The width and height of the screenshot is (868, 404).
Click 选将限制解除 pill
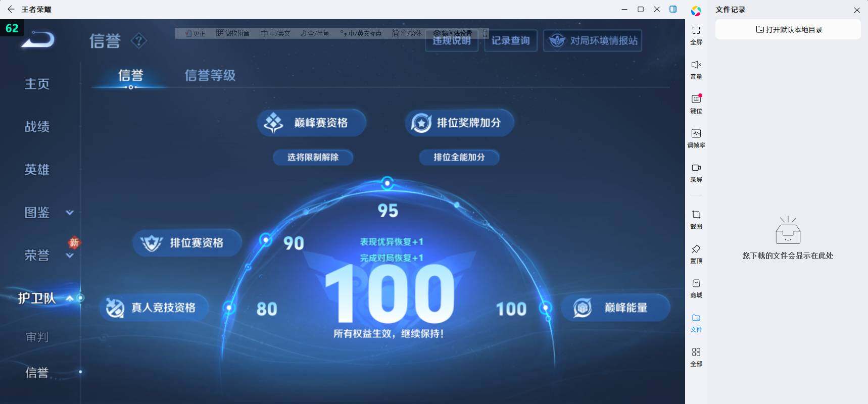coord(313,157)
